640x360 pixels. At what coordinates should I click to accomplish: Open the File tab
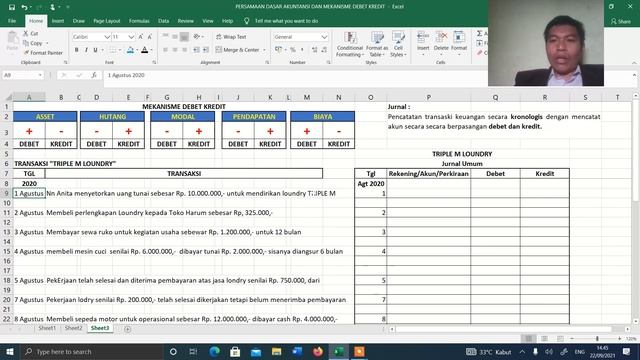pos(12,21)
